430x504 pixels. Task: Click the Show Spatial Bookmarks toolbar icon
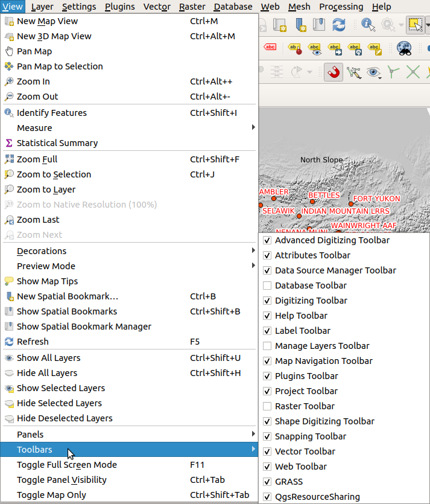(x=320, y=25)
